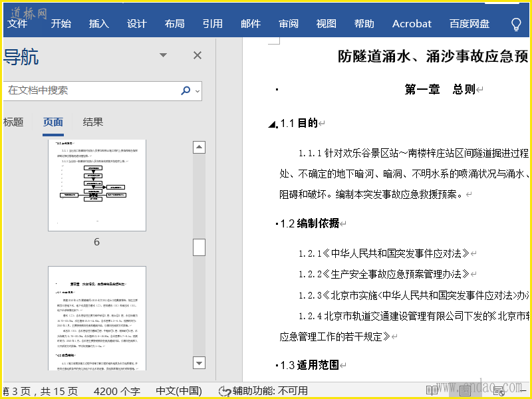Click the line starting 1.2.4 北京市轨道交通
The height and width of the screenshot is (399, 532).
tap(414, 317)
